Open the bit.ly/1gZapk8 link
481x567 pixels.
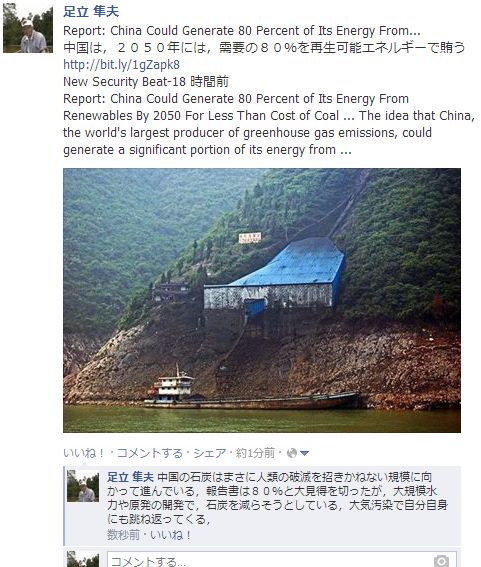[122, 64]
